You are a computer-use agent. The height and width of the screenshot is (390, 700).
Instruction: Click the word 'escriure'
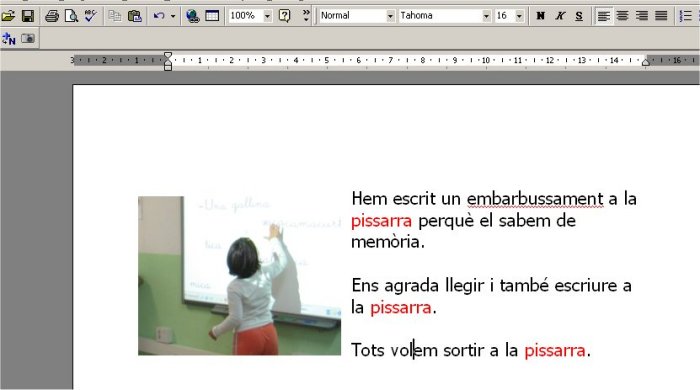pyautogui.click(x=585, y=286)
